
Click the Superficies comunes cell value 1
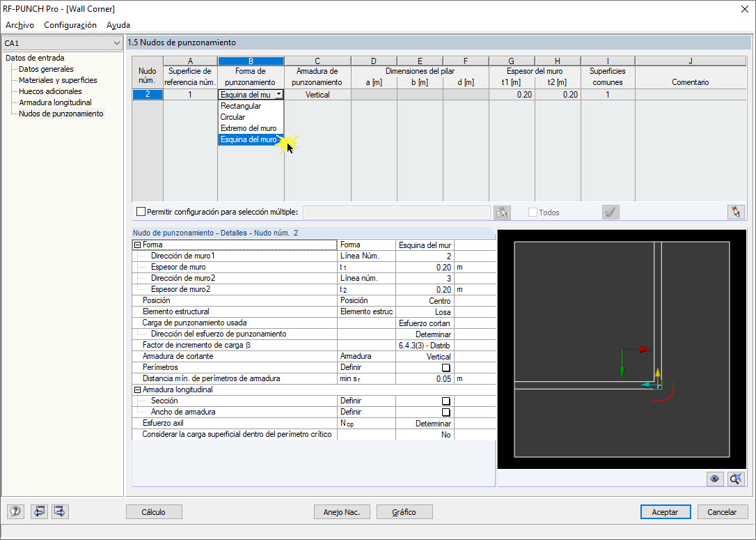click(x=608, y=95)
